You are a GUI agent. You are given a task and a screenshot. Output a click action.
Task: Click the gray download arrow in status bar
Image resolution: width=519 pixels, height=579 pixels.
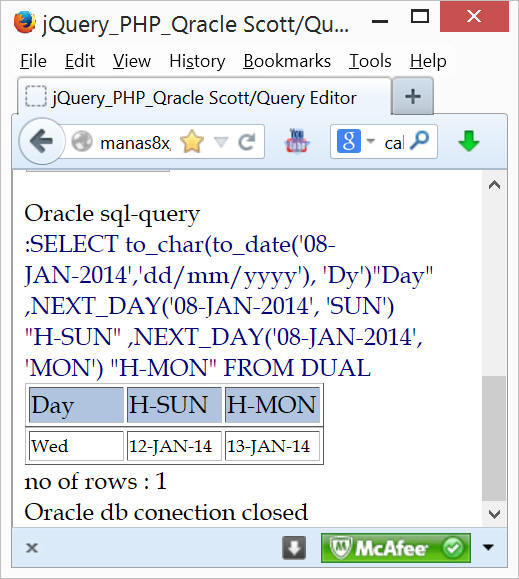[x=294, y=548]
